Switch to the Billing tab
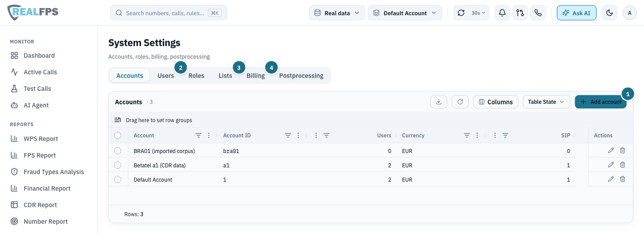 pos(256,76)
